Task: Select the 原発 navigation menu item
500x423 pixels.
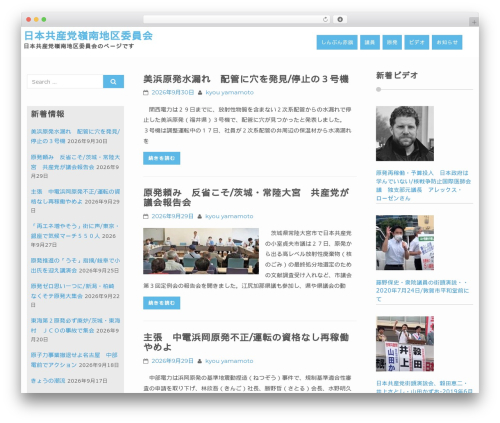Action: click(392, 42)
